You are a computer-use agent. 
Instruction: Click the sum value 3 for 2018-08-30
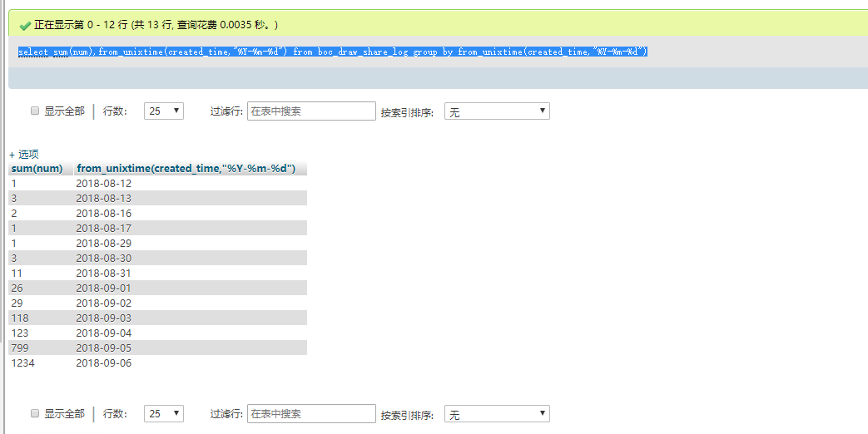point(14,258)
